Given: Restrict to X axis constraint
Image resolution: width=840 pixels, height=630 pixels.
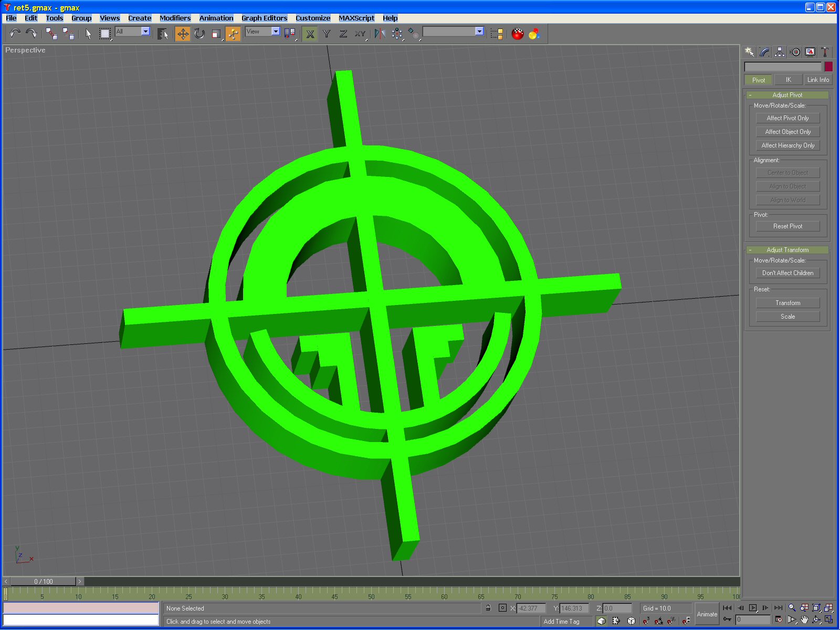Looking at the screenshot, I should pos(310,34).
